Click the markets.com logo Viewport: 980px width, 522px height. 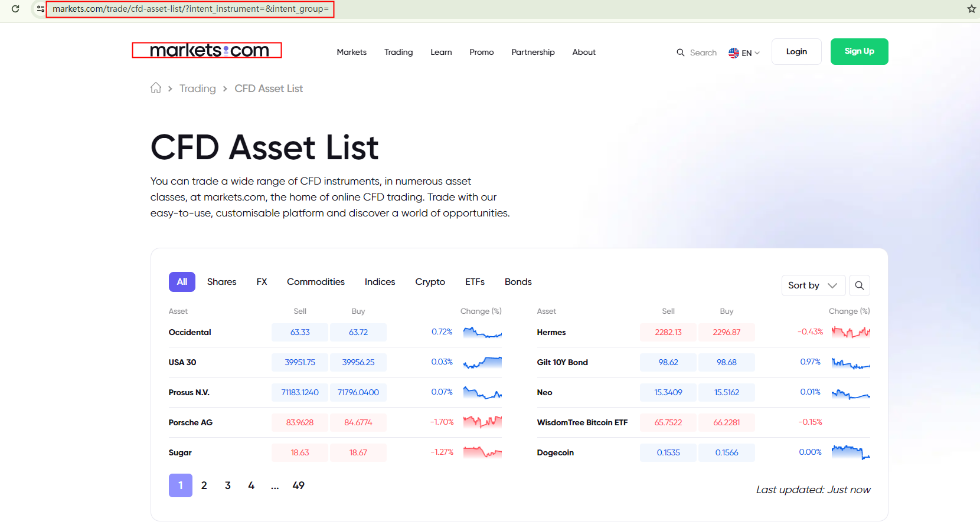pos(209,51)
